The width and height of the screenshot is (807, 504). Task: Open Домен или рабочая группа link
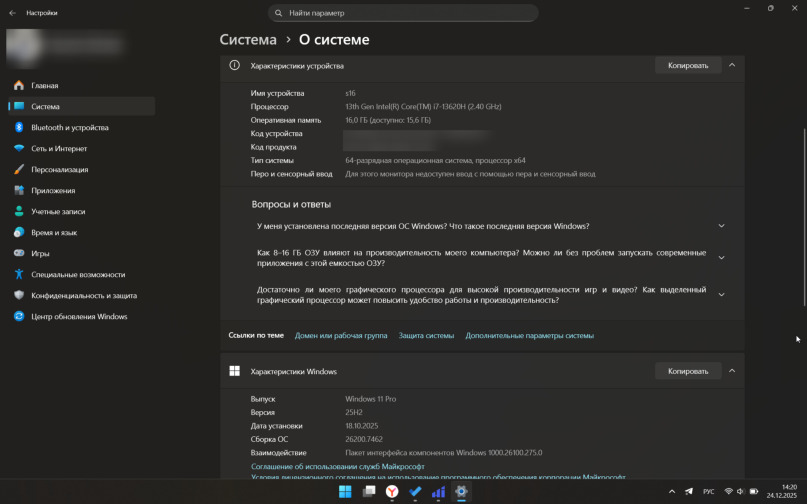[341, 336]
